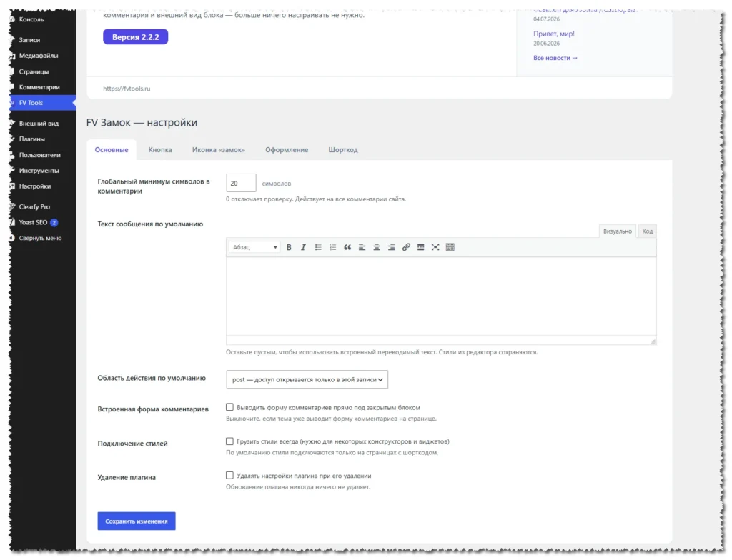
Task: Click the blockquote icon in the editor
Action: pyautogui.click(x=347, y=247)
